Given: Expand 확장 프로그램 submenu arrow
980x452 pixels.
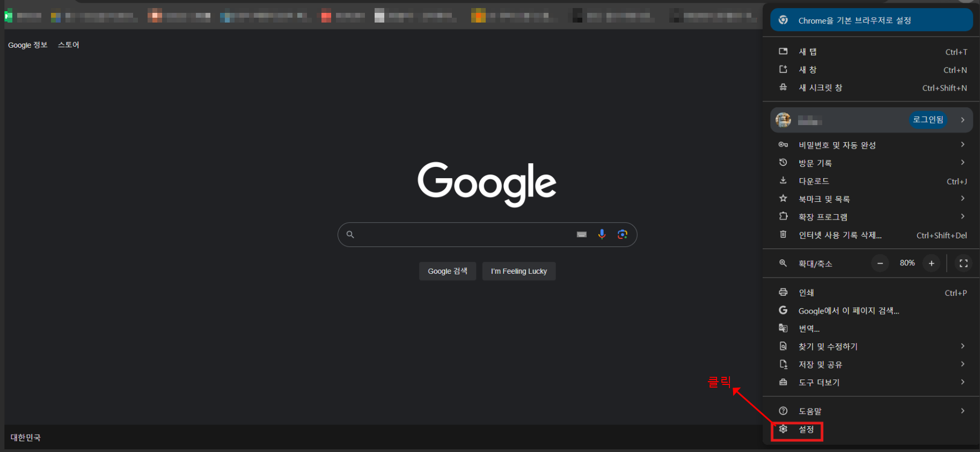Looking at the screenshot, I should click(x=963, y=216).
